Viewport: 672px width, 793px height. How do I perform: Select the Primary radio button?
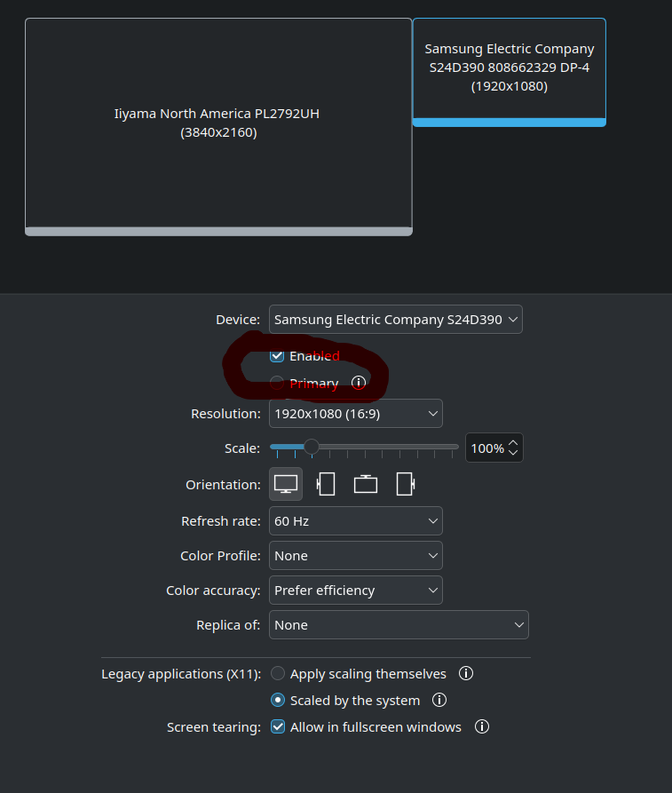point(277,383)
